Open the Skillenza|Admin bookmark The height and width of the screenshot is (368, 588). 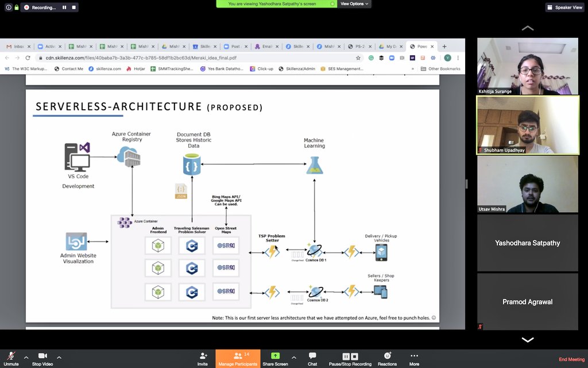(297, 69)
